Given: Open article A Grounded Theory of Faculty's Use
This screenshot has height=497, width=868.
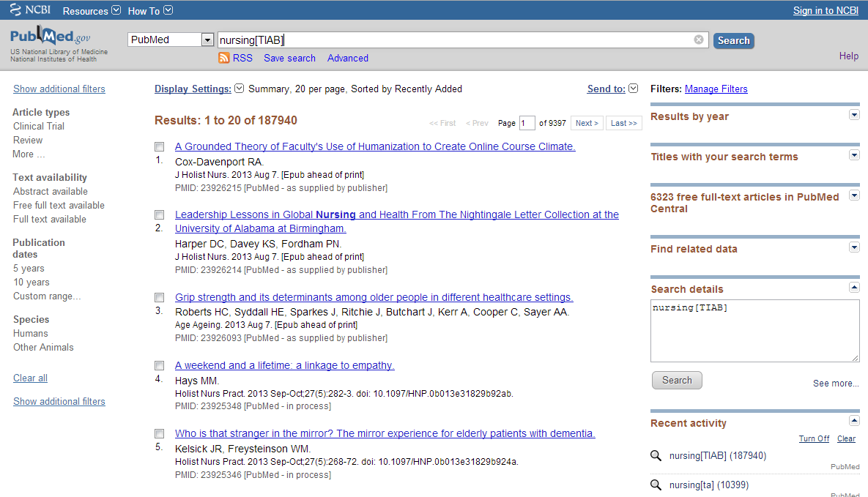Looking at the screenshot, I should 375,146.
